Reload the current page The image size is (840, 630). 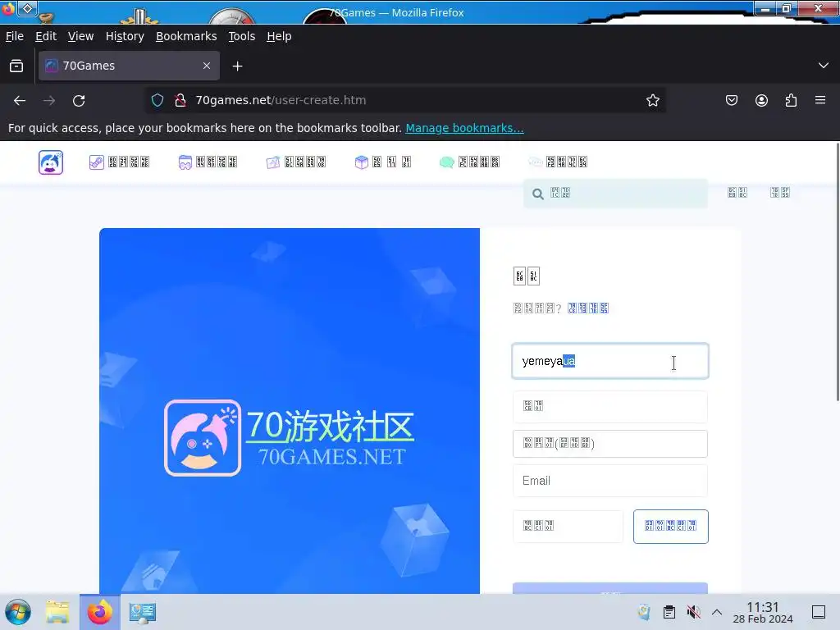pyautogui.click(x=79, y=100)
